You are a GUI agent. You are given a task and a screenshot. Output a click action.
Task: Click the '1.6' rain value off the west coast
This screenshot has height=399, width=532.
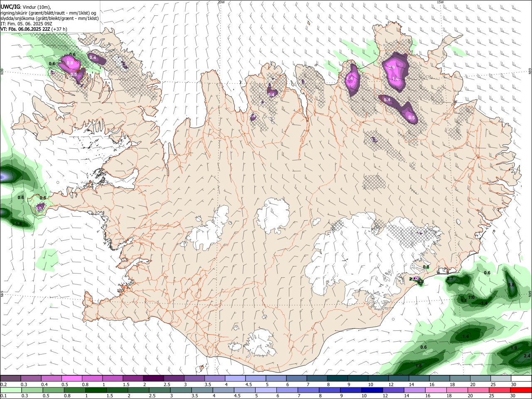(19, 224)
